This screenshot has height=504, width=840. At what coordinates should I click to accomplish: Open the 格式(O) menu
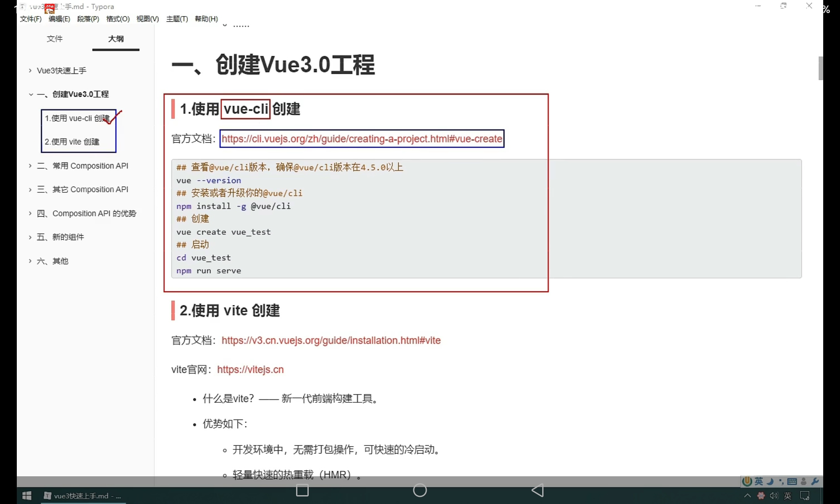(x=118, y=19)
